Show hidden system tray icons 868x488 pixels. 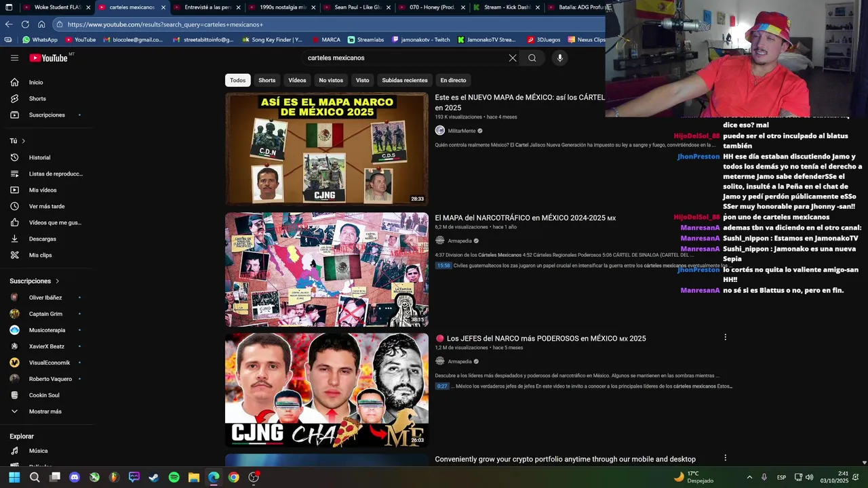tap(749, 477)
